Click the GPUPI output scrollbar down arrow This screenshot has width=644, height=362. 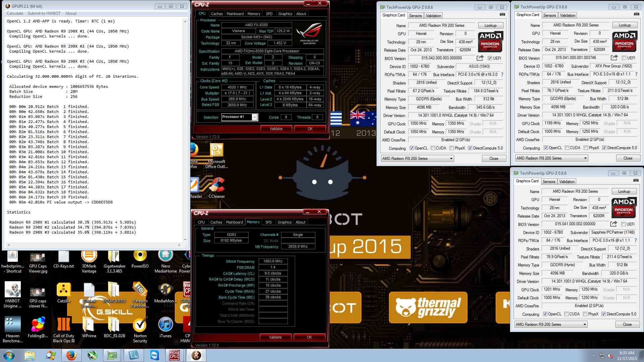coord(185,240)
